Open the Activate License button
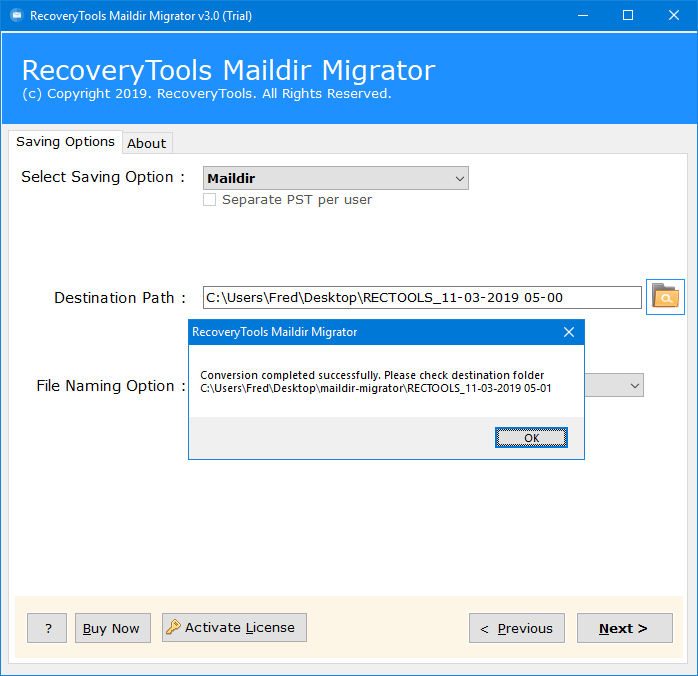Image resolution: width=698 pixels, height=676 pixels. coord(234,627)
